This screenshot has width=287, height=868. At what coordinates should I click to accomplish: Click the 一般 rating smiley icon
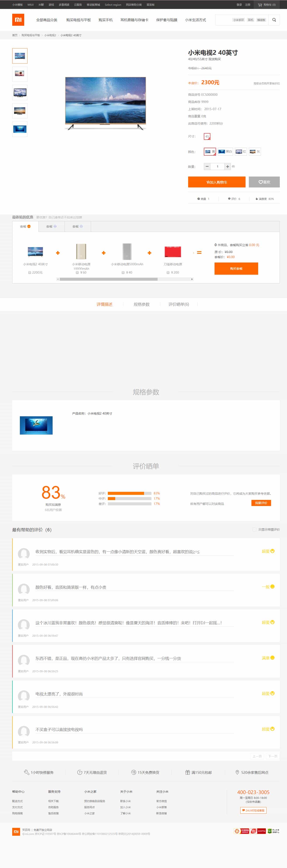point(273,587)
